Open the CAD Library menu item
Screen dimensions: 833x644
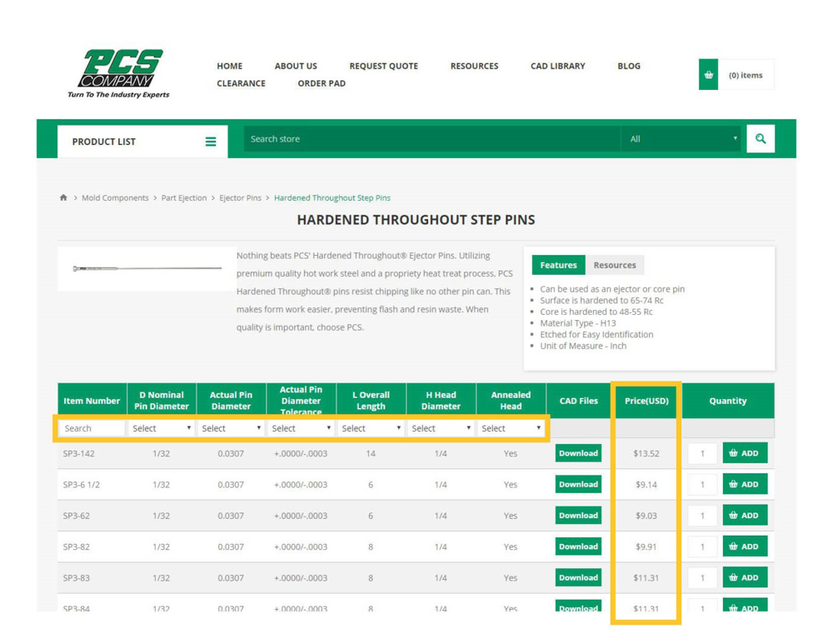[x=557, y=66]
